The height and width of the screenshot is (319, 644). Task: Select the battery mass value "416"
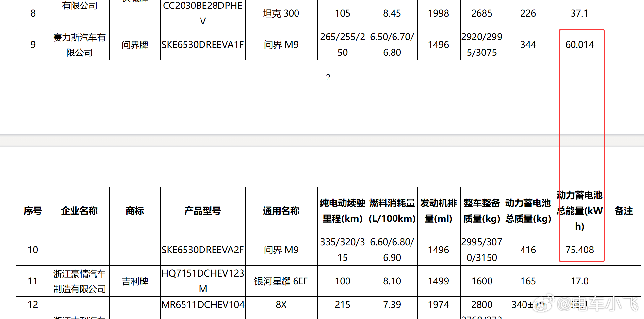(528, 250)
